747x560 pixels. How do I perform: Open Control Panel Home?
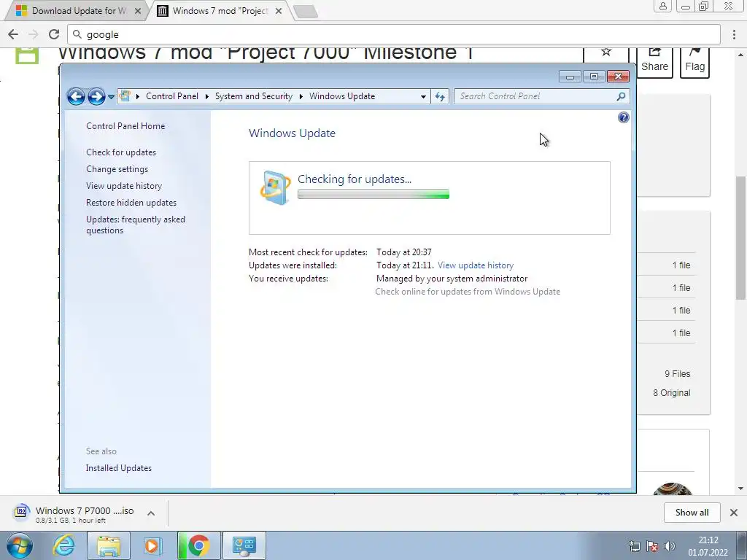[x=125, y=125]
